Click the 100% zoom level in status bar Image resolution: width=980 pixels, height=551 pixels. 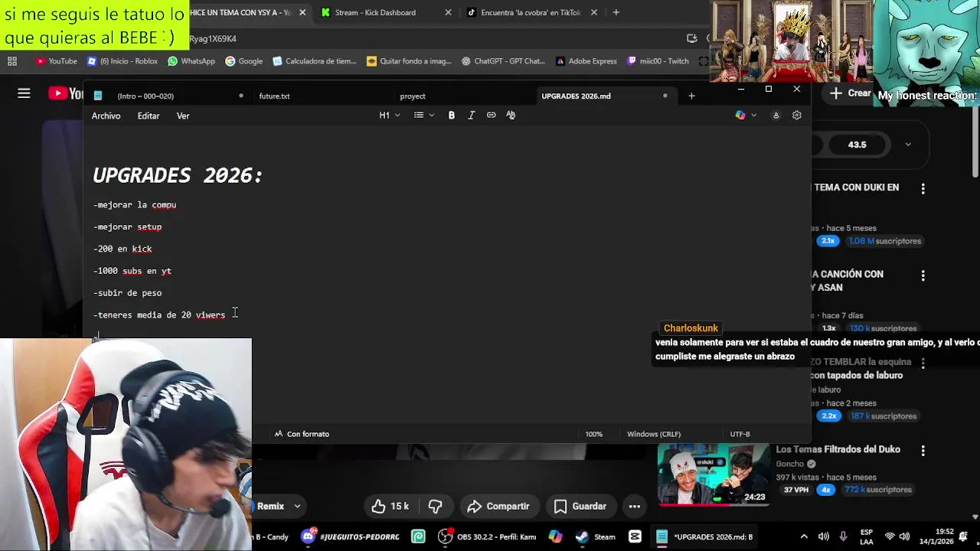[594, 434]
